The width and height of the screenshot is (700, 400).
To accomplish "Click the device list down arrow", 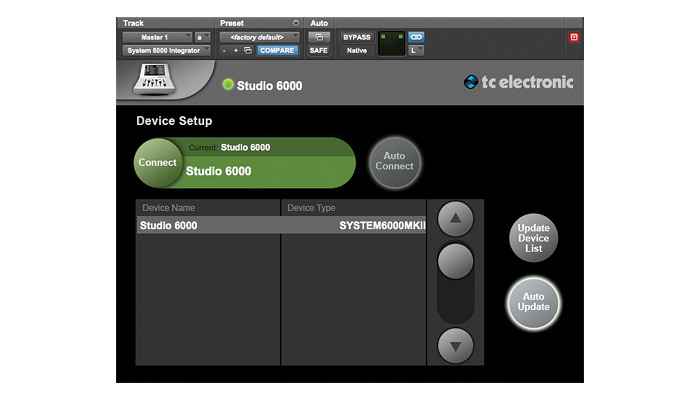I will click(455, 346).
